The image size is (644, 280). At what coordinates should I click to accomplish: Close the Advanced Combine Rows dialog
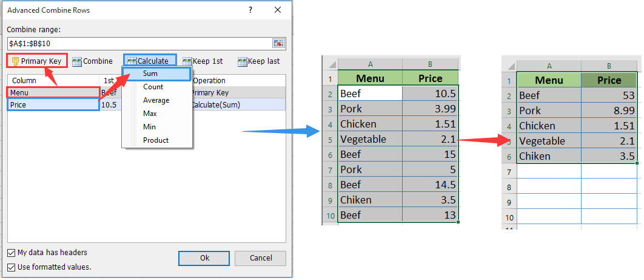pos(278,10)
